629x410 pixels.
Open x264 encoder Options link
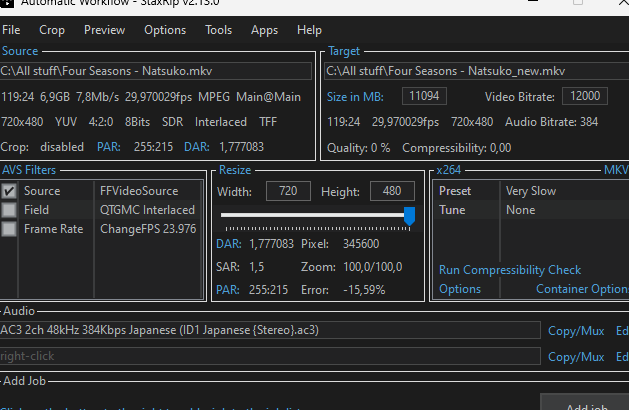click(x=460, y=289)
